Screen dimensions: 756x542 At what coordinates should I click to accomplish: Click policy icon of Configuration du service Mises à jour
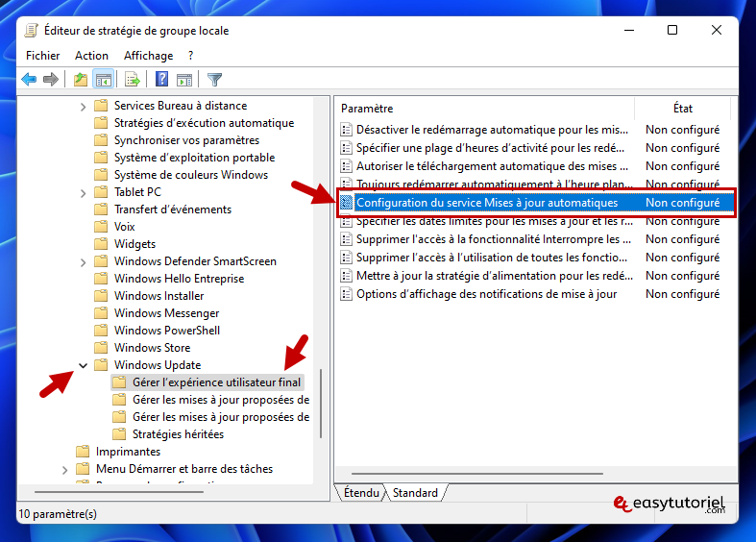pyautogui.click(x=346, y=203)
